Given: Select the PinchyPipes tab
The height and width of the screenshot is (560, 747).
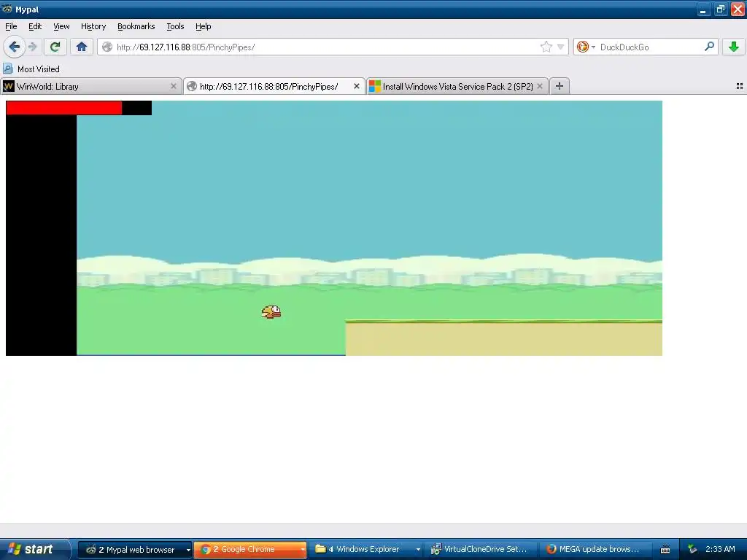Looking at the screenshot, I should pyautogui.click(x=274, y=86).
